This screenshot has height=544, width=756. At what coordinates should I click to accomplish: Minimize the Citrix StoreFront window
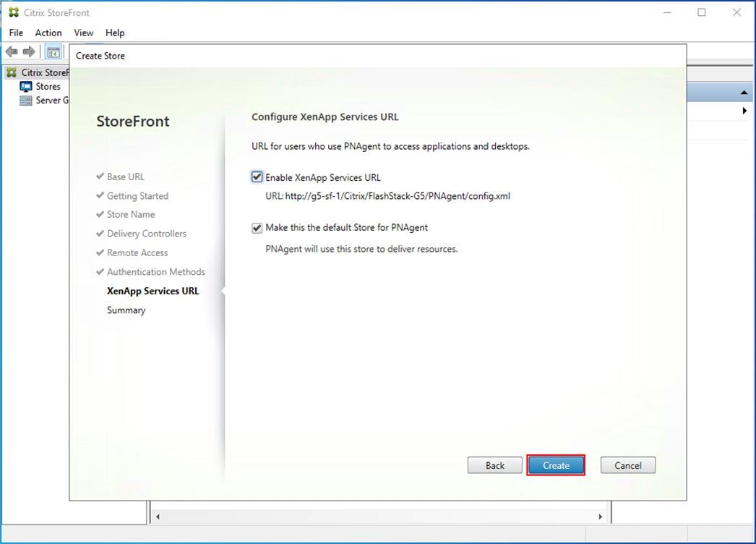click(667, 12)
